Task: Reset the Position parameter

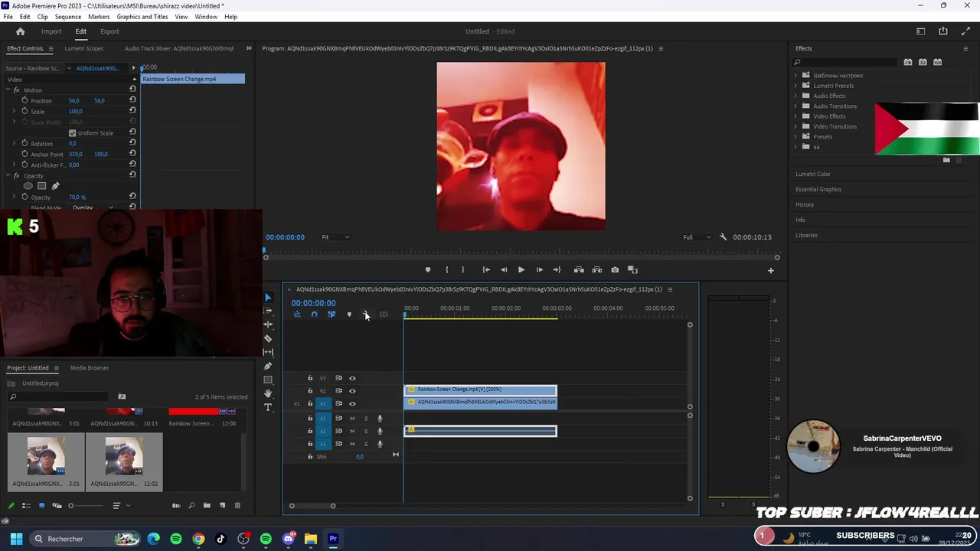Action: pyautogui.click(x=132, y=100)
